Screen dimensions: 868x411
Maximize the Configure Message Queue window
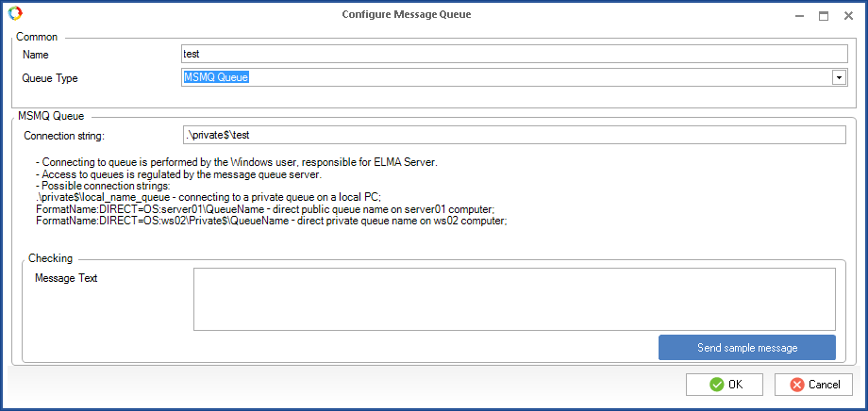point(823,15)
